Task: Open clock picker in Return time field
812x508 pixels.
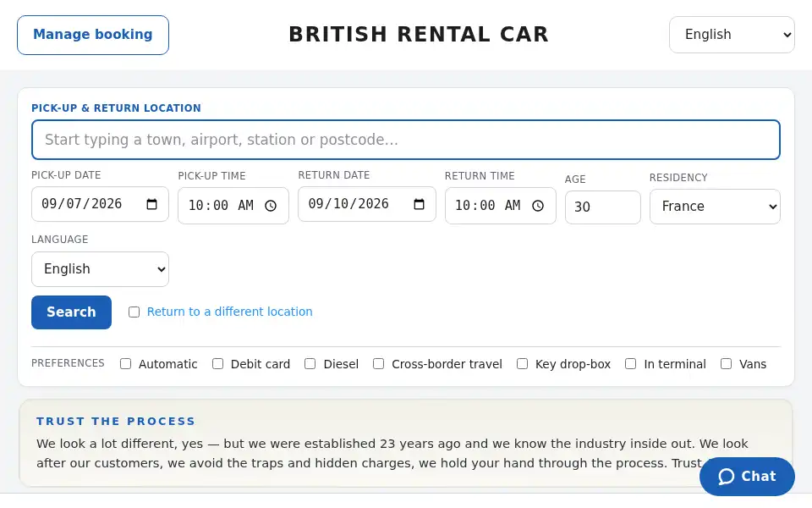Action: coord(538,206)
